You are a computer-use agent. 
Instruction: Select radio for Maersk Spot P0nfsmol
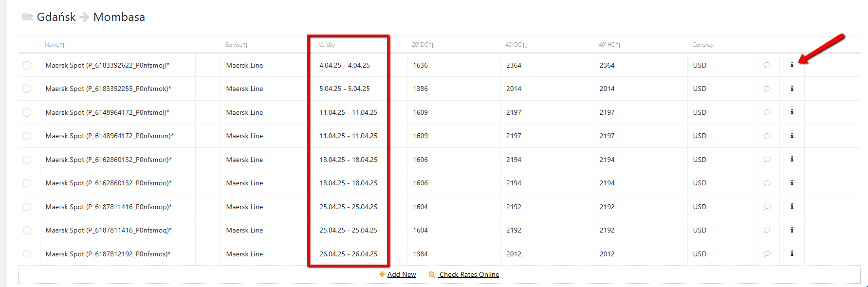coord(27,112)
